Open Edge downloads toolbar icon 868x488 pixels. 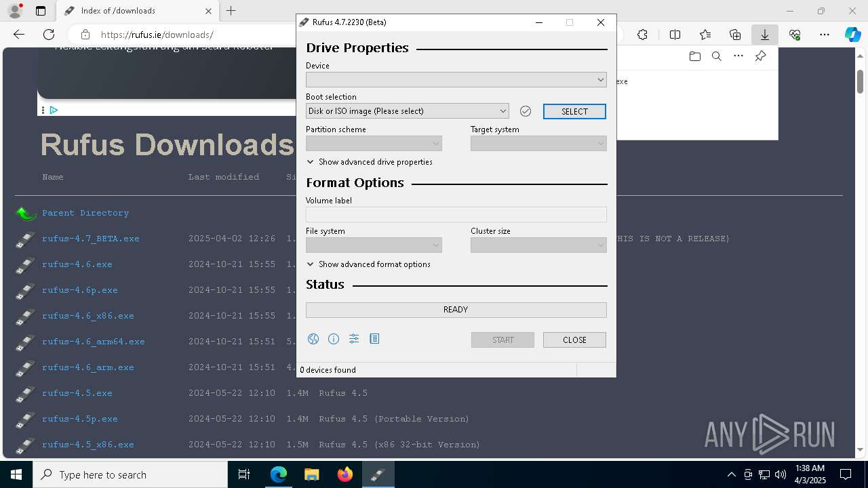pos(765,35)
